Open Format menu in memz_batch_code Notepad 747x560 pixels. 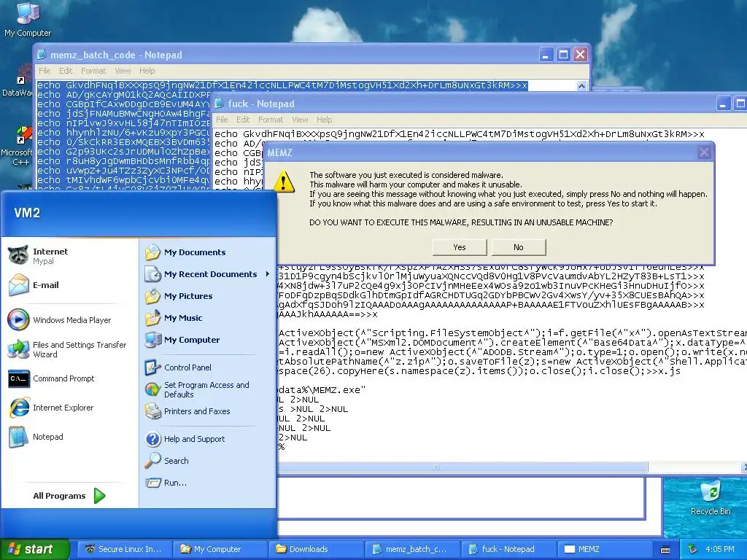click(93, 71)
